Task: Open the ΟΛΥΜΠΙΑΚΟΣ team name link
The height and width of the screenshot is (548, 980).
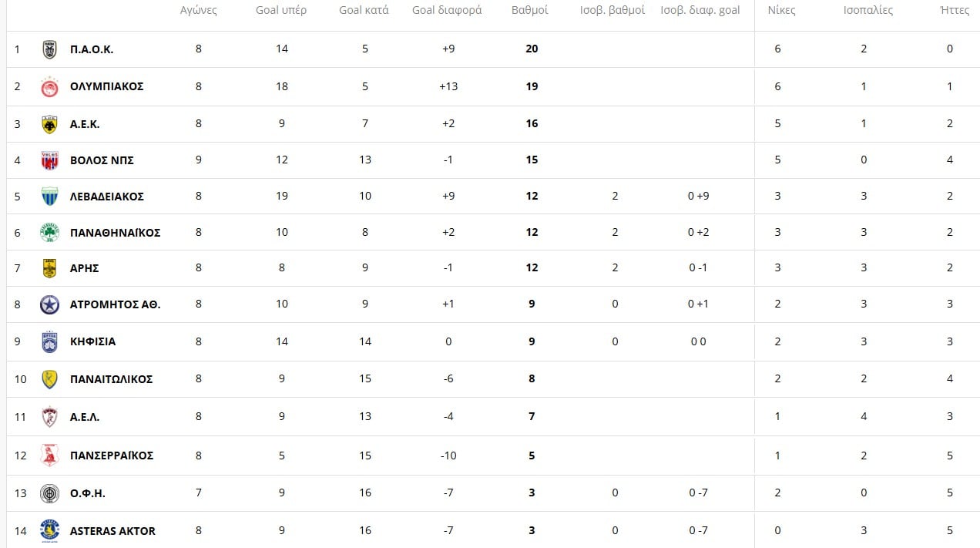Action: click(x=106, y=86)
